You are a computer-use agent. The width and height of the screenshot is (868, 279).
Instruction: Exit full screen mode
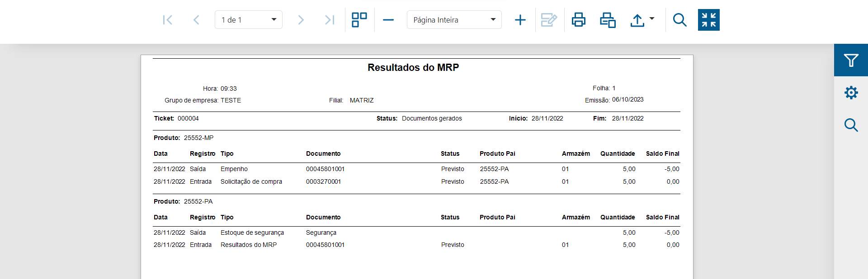pyautogui.click(x=708, y=20)
